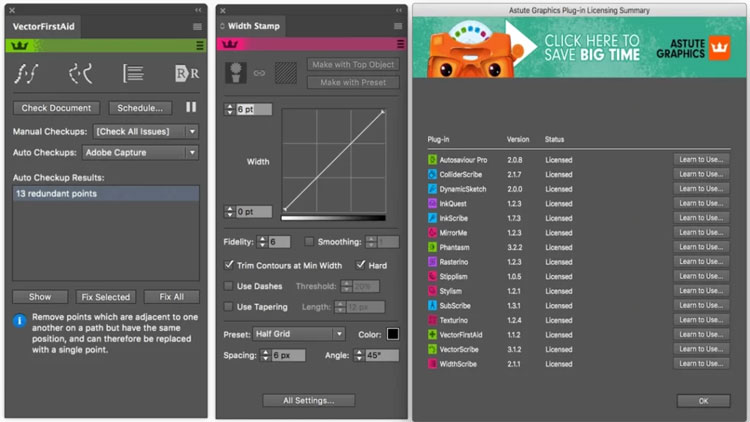This screenshot has height=422, width=750.
Task: Select the text R icon in VectorFirstAid
Action: tap(187, 74)
